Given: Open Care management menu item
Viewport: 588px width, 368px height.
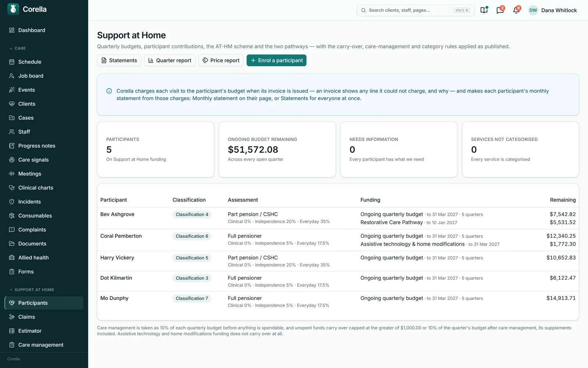Looking at the screenshot, I should coord(44,345).
